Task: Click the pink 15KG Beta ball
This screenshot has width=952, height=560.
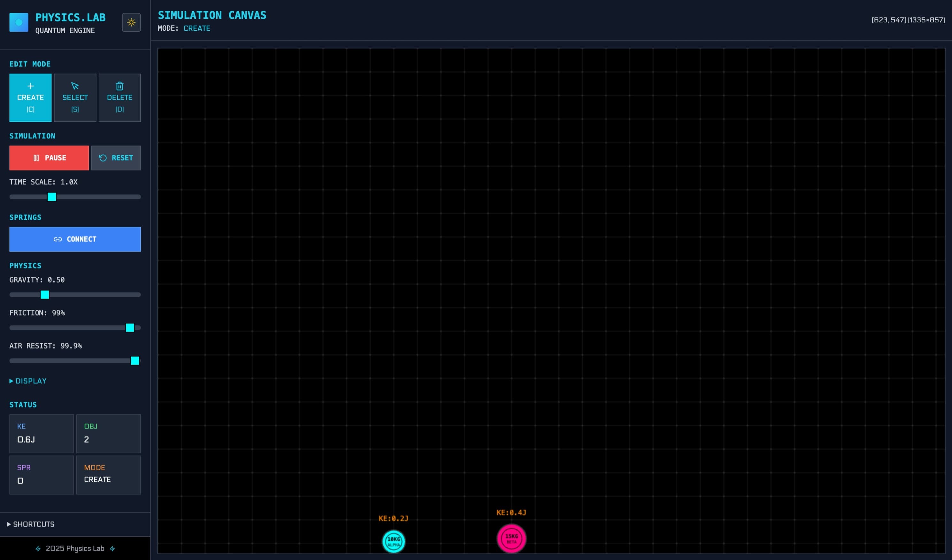Action: (x=511, y=539)
